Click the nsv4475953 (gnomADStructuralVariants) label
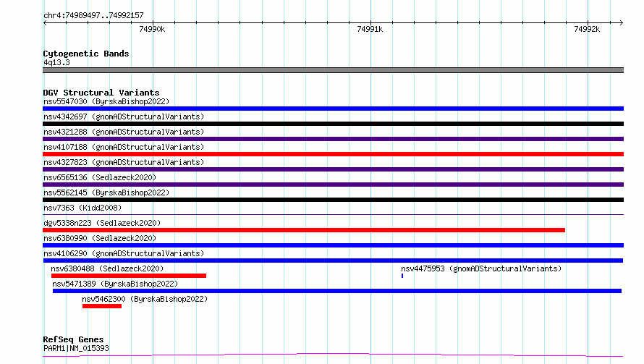 coord(481,268)
